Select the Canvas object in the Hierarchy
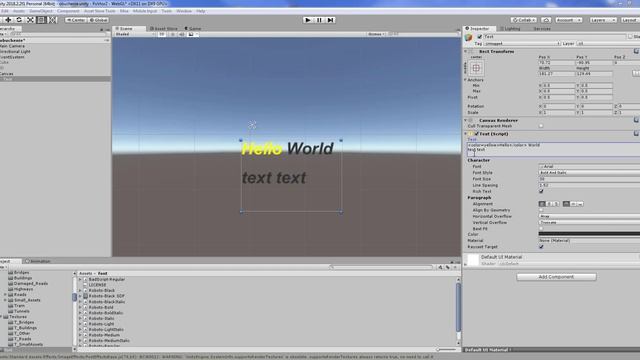The image size is (640, 360). click(7, 73)
